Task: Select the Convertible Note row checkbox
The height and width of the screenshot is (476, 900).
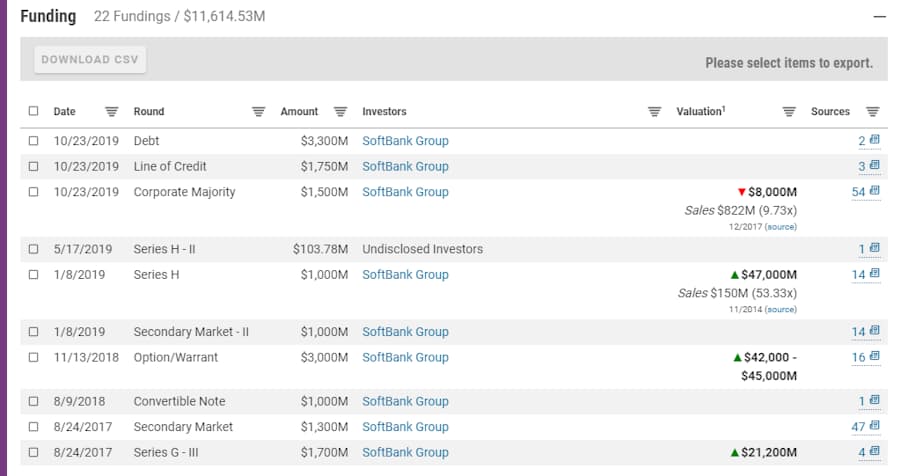Action: pos(34,401)
